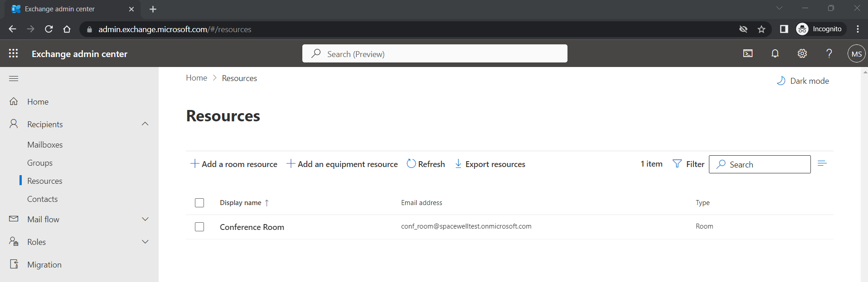Select Resources in the sidebar
Image resolution: width=868 pixels, height=282 pixels.
point(45,181)
